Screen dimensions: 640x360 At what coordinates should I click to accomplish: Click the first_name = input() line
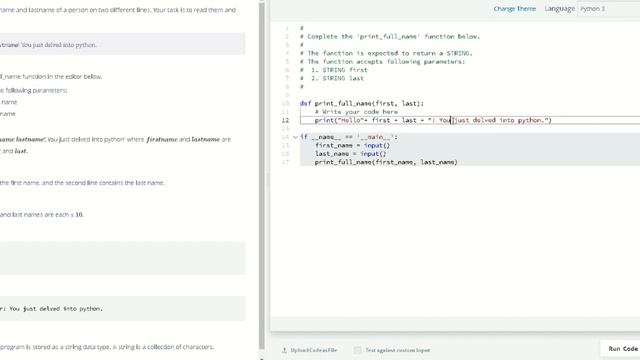click(x=352, y=146)
